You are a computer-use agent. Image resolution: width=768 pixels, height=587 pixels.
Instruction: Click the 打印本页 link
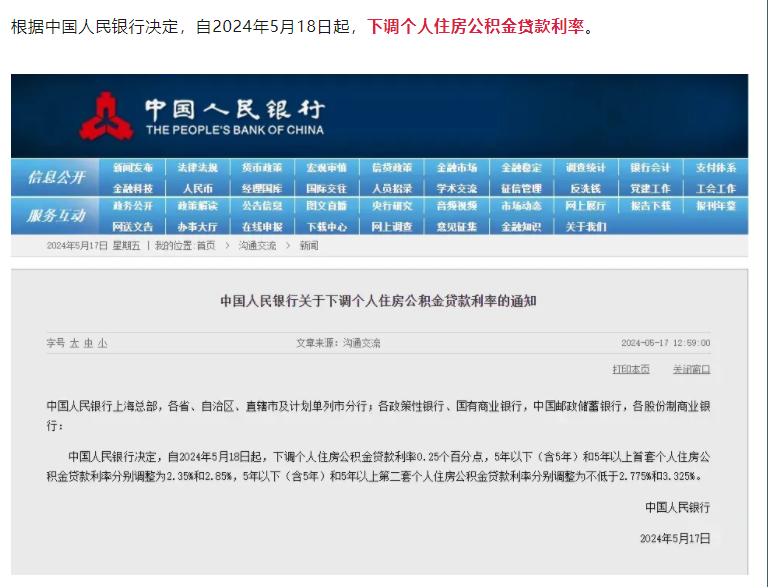pos(631,369)
